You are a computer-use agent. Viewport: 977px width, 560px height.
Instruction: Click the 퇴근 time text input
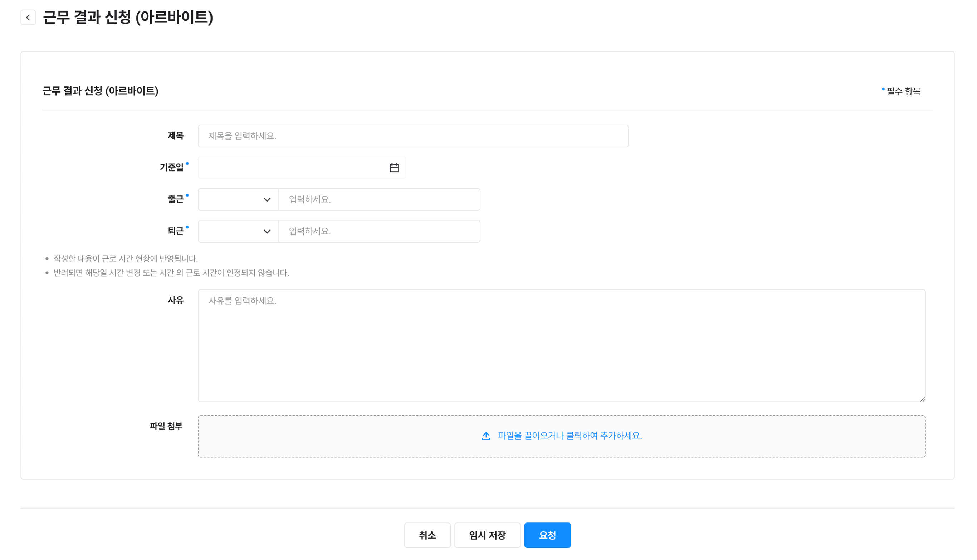point(379,232)
